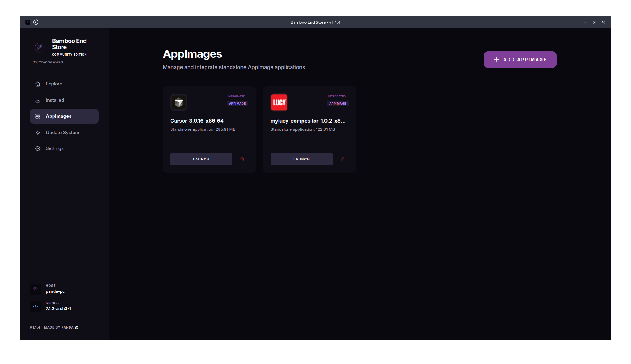Click the 7.1.2-arch3-1 kernel version
This screenshot has width=631, height=364.
pos(58,309)
